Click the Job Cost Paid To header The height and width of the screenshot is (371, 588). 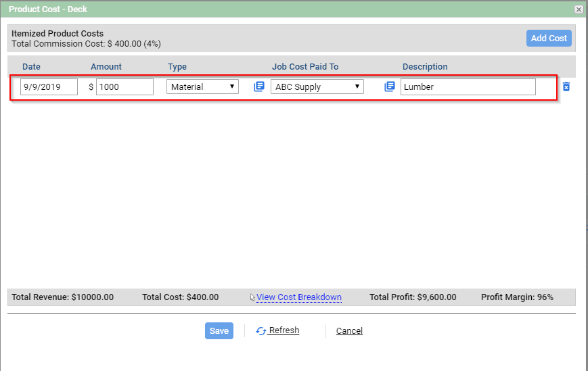(305, 67)
